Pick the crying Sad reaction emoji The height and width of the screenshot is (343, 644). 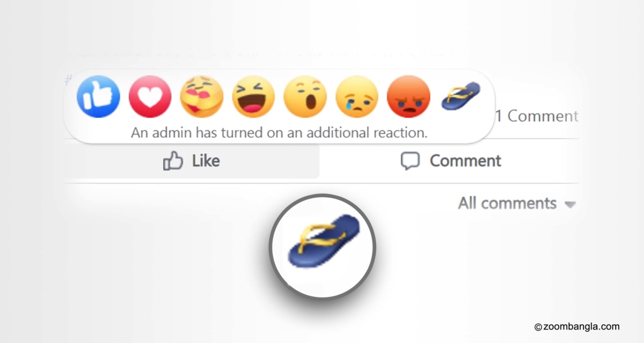coord(357,96)
